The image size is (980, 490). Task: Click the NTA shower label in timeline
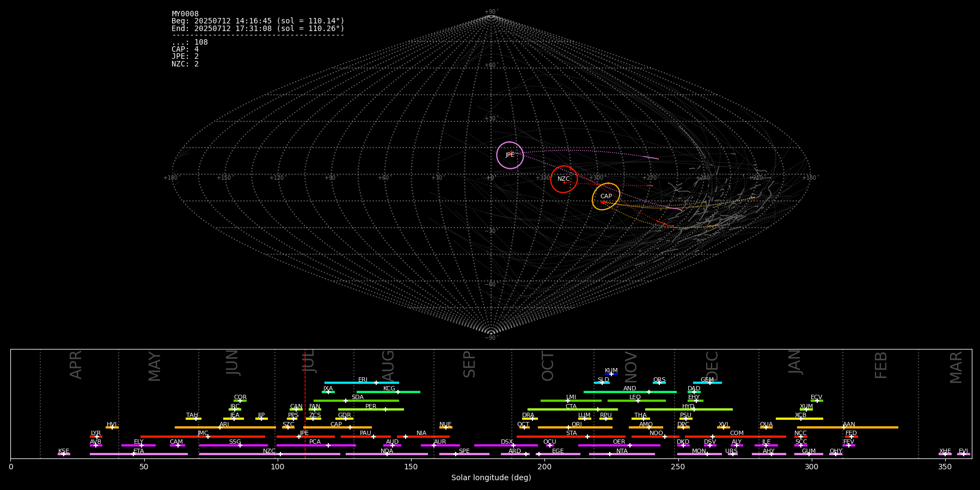[x=622, y=451]
